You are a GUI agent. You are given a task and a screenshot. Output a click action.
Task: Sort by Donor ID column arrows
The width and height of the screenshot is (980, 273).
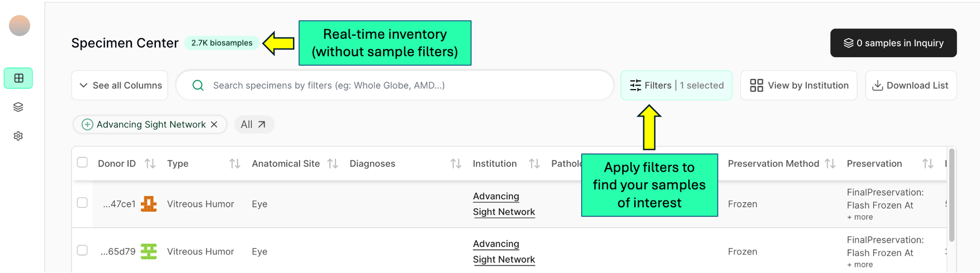[150, 164]
